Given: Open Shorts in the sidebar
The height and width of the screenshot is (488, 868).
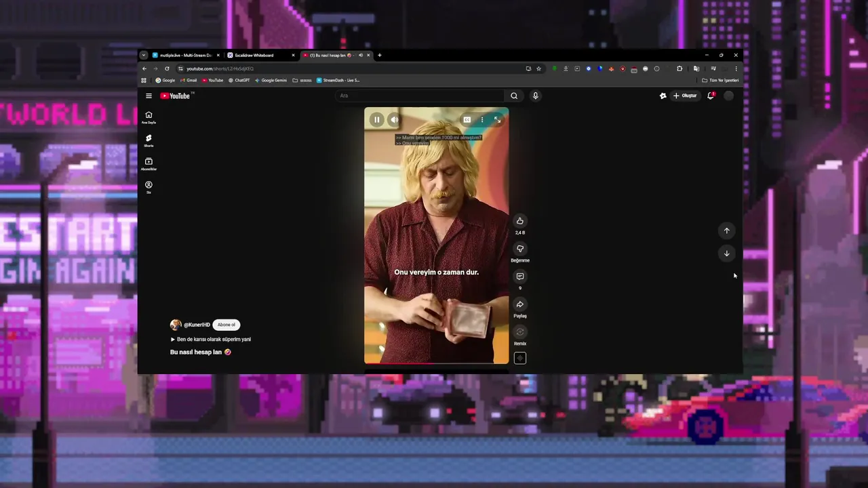Looking at the screenshot, I should pos(149,140).
